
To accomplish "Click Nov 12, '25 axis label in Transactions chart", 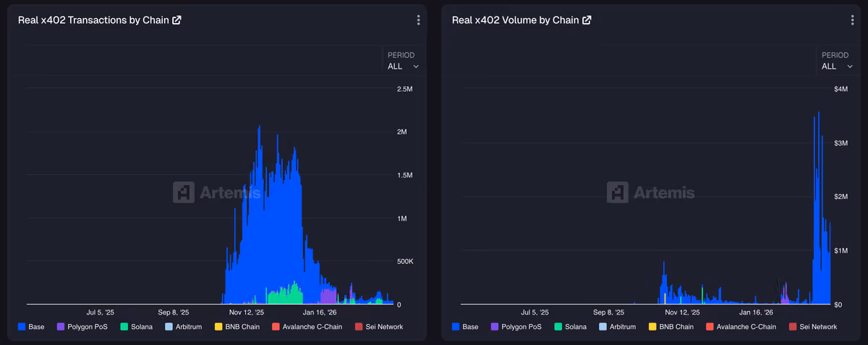I will [x=247, y=312].
